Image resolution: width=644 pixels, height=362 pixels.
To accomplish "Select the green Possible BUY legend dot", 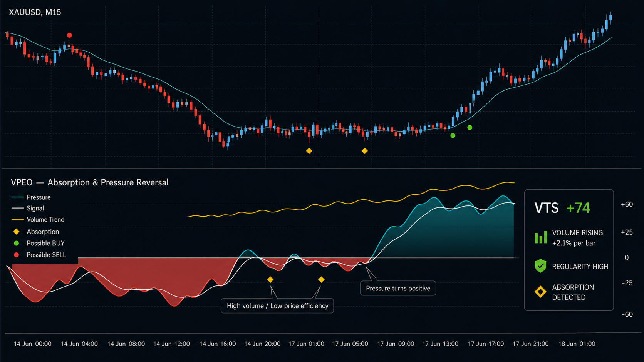I will pos(17,243).
